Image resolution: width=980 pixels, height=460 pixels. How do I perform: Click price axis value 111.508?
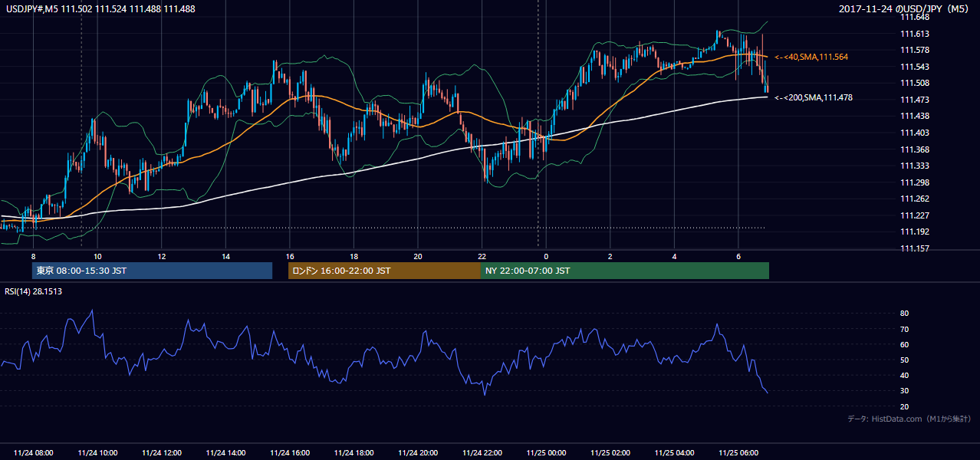tap(916, 83)
